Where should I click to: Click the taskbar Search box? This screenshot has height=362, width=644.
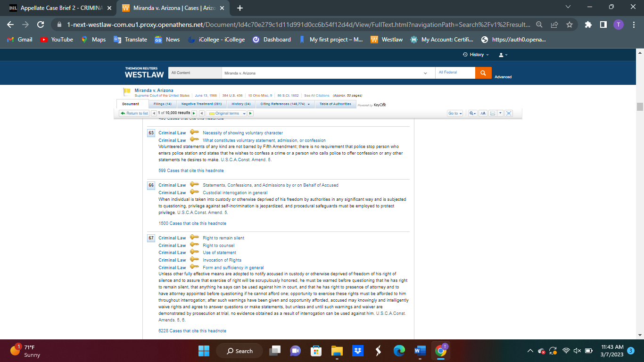pos(239,351)
